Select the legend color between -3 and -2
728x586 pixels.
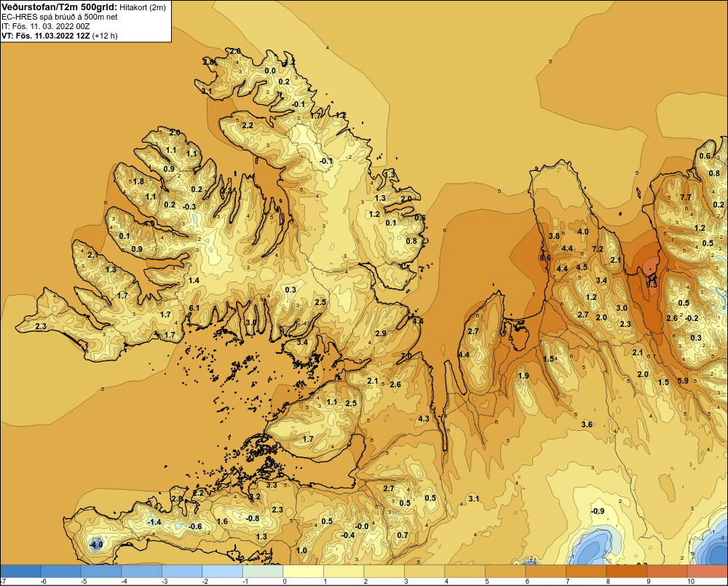click(182, 571)
